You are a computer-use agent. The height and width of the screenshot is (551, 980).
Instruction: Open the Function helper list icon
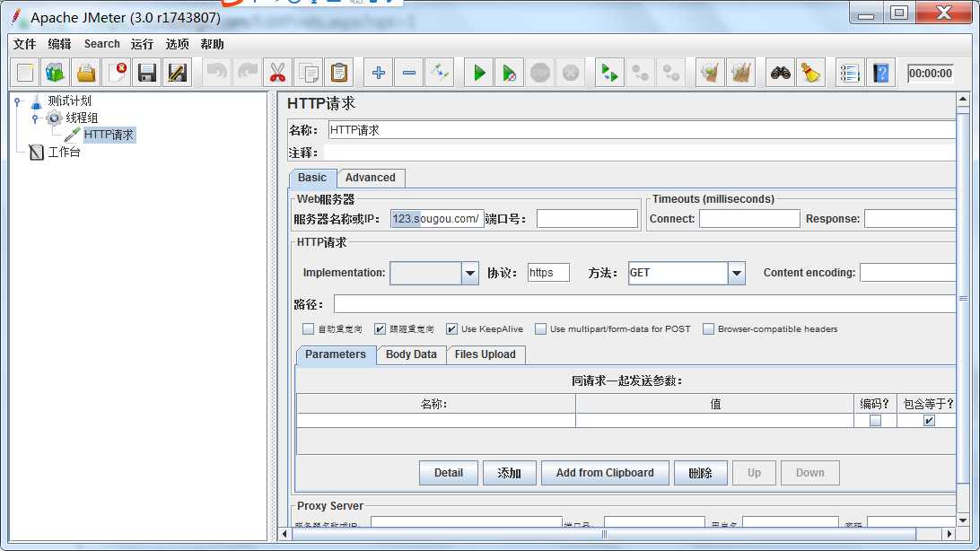tap(850, 73)
